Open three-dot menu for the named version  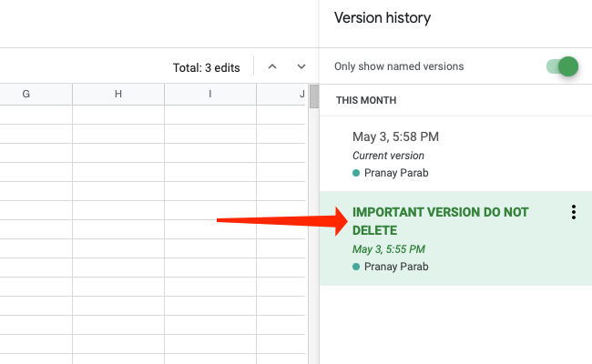coord(573,212)
